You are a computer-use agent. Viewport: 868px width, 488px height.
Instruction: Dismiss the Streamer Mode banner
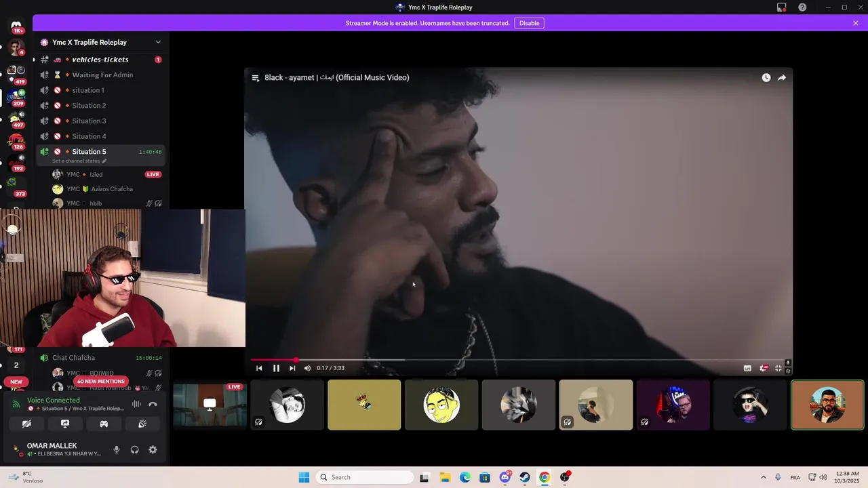pyautogui.click(x=856, y=23)
